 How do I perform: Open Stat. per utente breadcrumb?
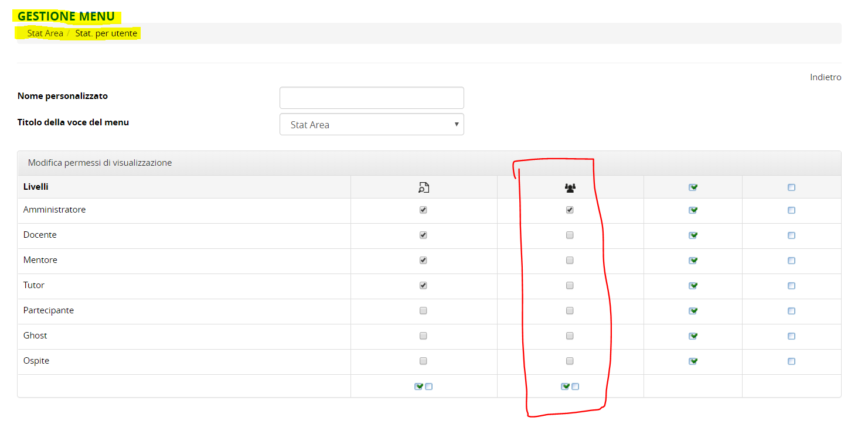[106, 33]
